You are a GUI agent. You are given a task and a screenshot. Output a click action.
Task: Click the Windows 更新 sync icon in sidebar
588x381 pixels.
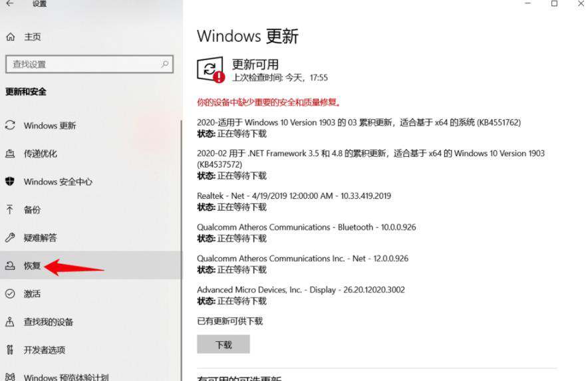10,125
